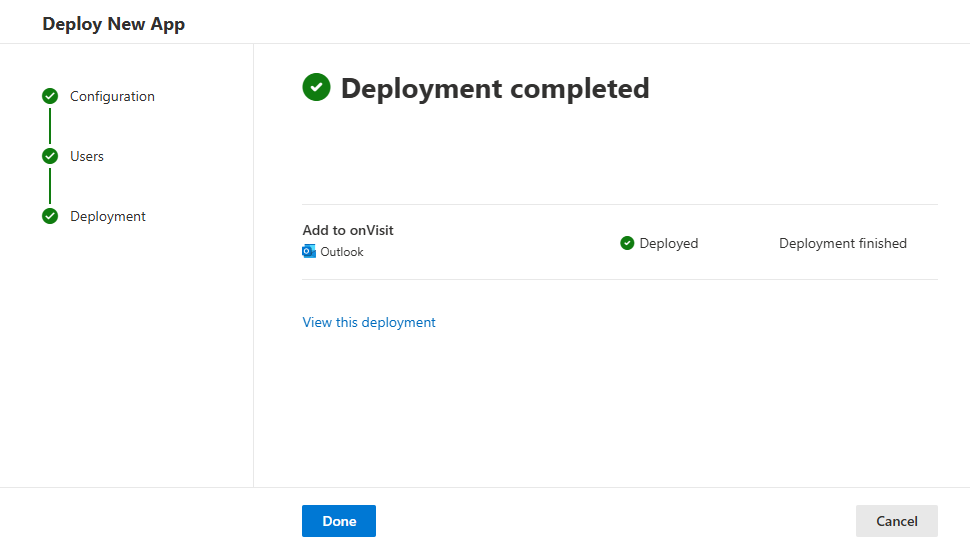Click the Deployment step green checkmark icon

point(50,216)
